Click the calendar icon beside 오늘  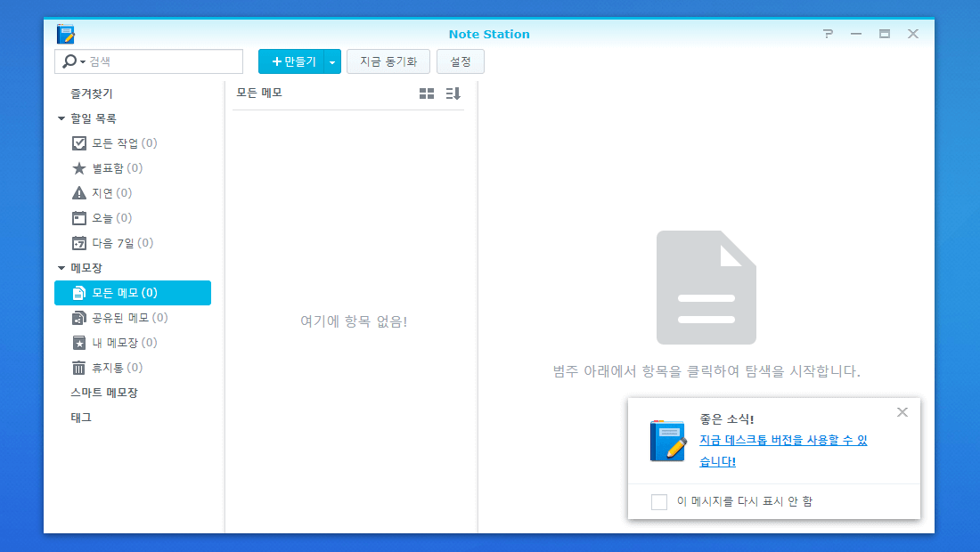[x=78, y=218]
